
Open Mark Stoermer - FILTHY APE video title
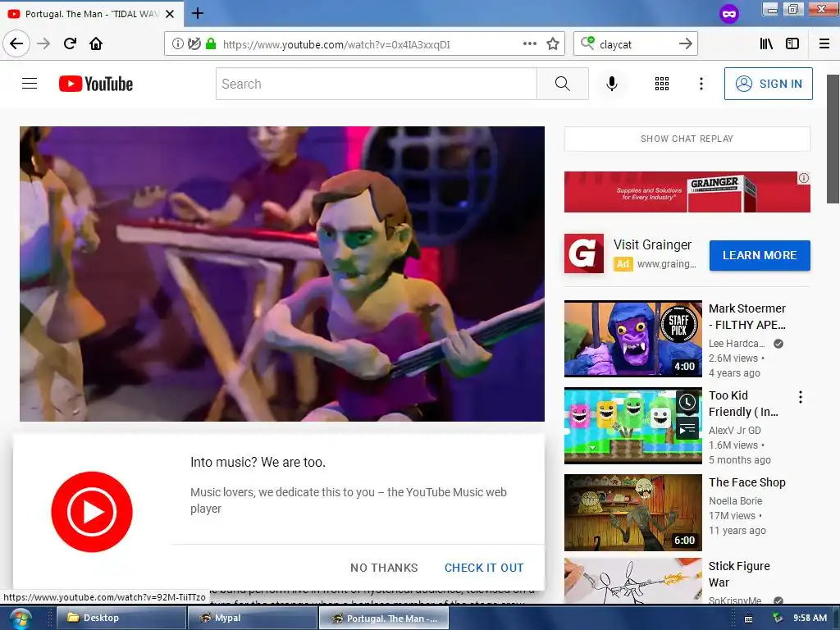(x=747, y=317)
